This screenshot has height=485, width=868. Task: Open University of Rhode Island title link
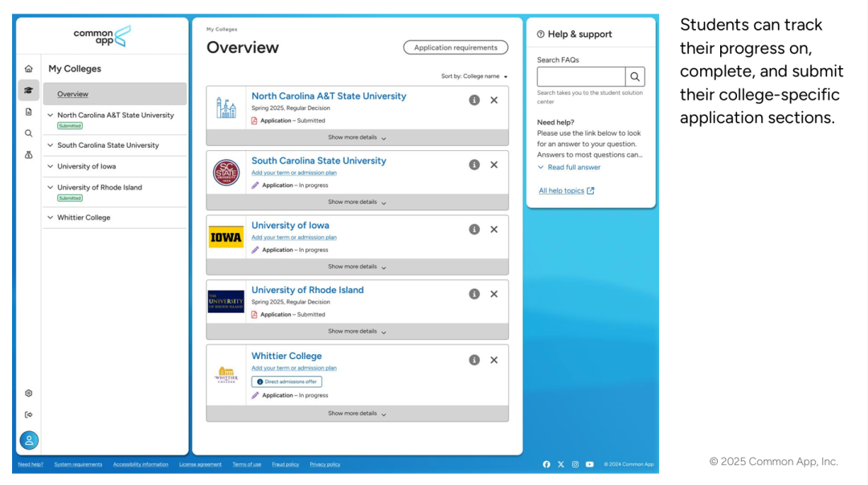pos(307,290)
